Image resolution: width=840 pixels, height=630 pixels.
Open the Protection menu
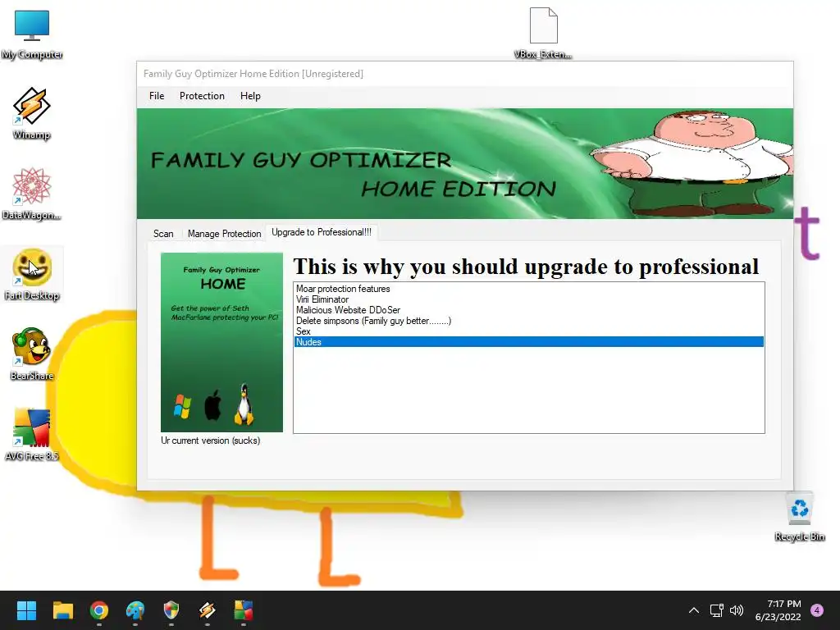pos(202,96)
